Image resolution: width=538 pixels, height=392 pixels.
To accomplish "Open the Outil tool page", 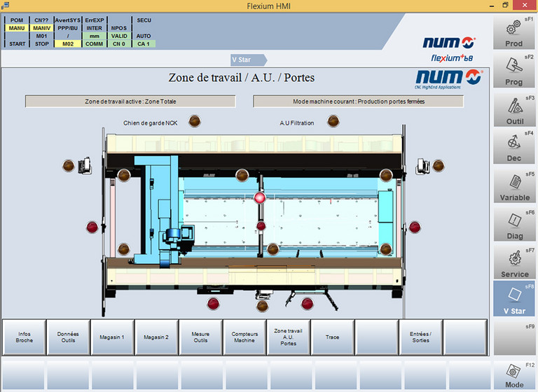I will 514,109.
